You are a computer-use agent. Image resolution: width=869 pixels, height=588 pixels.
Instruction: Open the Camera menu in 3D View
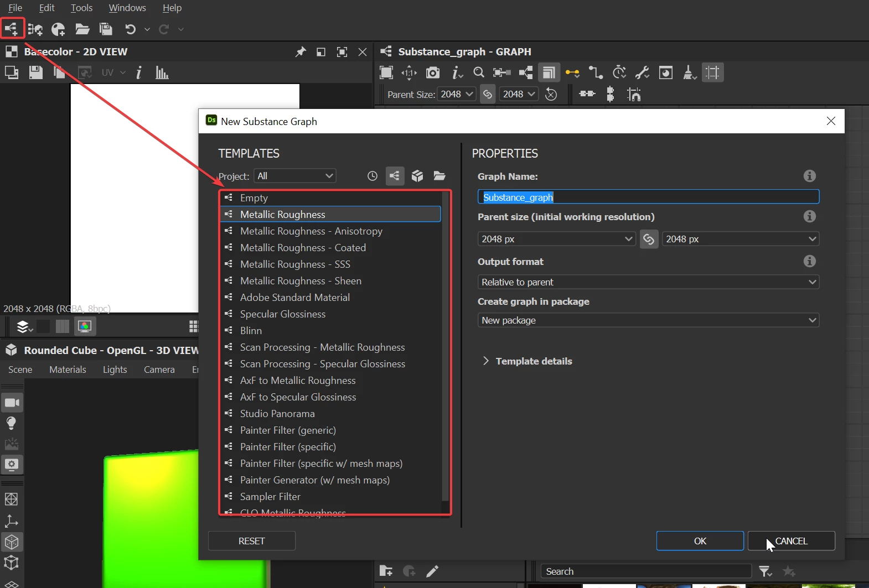(x=159, y=370)
